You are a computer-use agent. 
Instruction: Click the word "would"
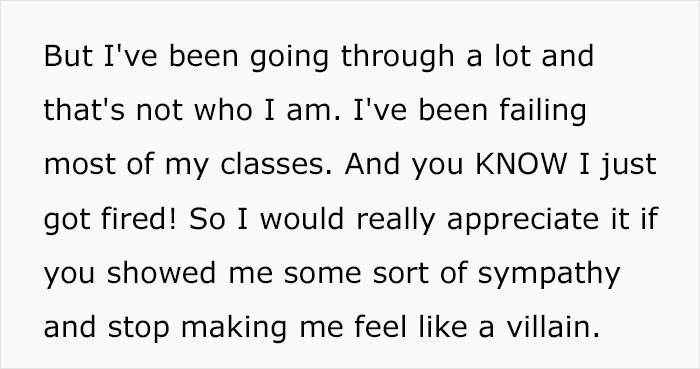(302, 219)
